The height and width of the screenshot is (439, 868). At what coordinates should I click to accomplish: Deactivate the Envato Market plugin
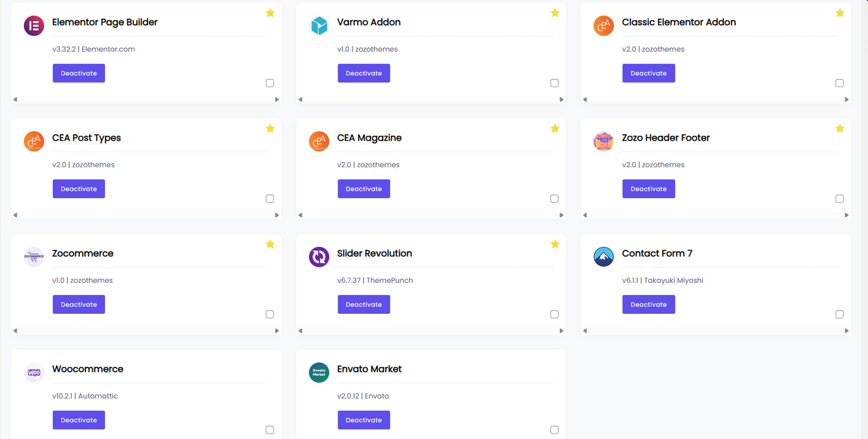(x=364, y=420)
